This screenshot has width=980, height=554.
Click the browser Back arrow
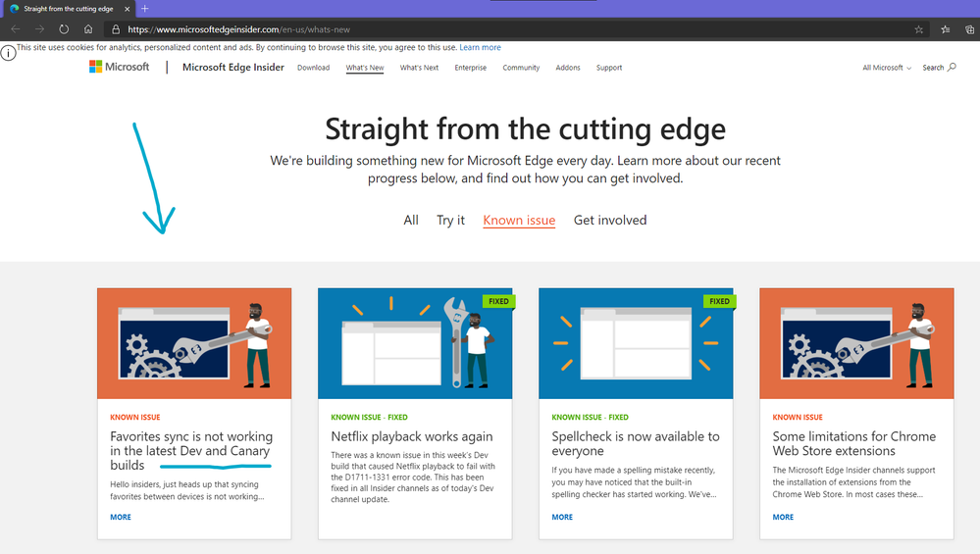point(16,29)
